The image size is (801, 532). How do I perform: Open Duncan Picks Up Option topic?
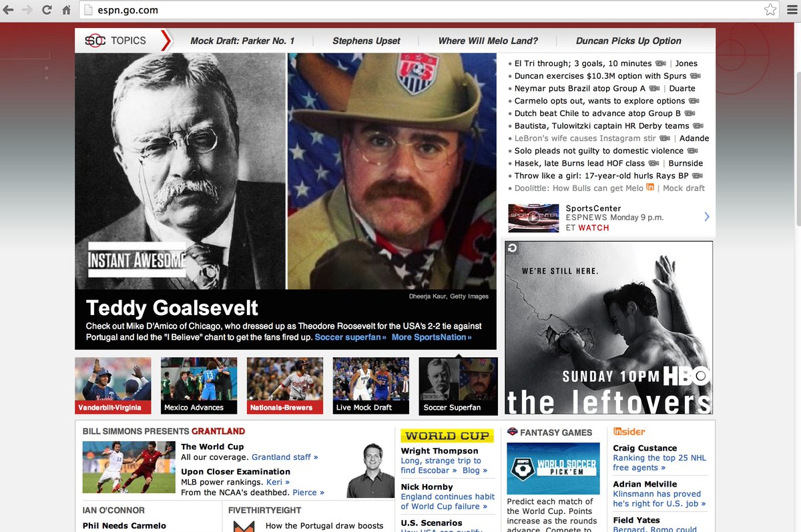tap(629, 41)
